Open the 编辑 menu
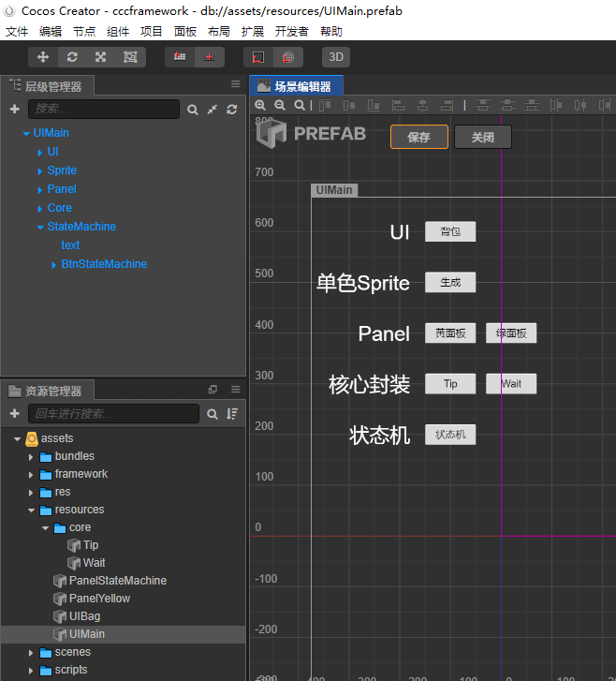Viewport: 616px width, 681px height. (x=51, y=31)
